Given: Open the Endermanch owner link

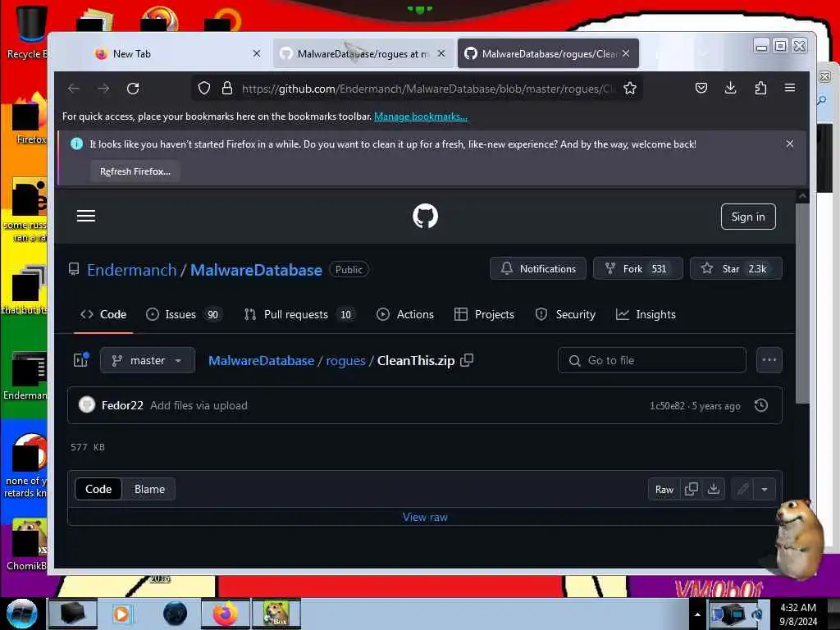Looking at the screenshot, I should click(x=132, y=269).
